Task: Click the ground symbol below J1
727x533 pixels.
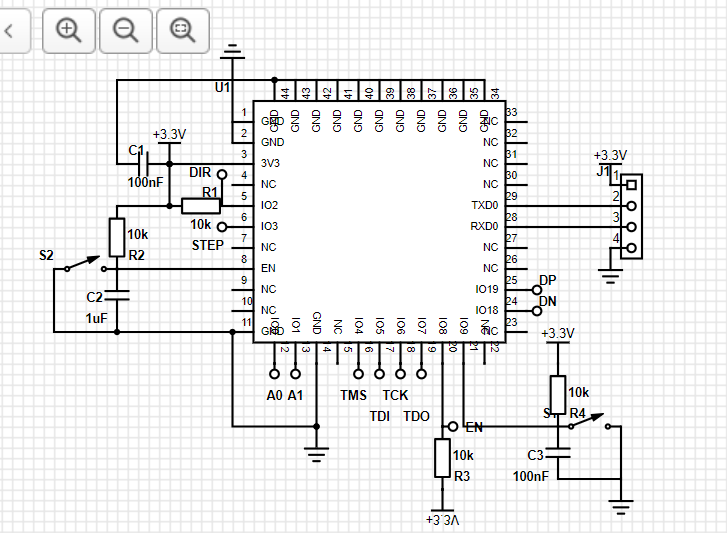Action: click(610, 276)
